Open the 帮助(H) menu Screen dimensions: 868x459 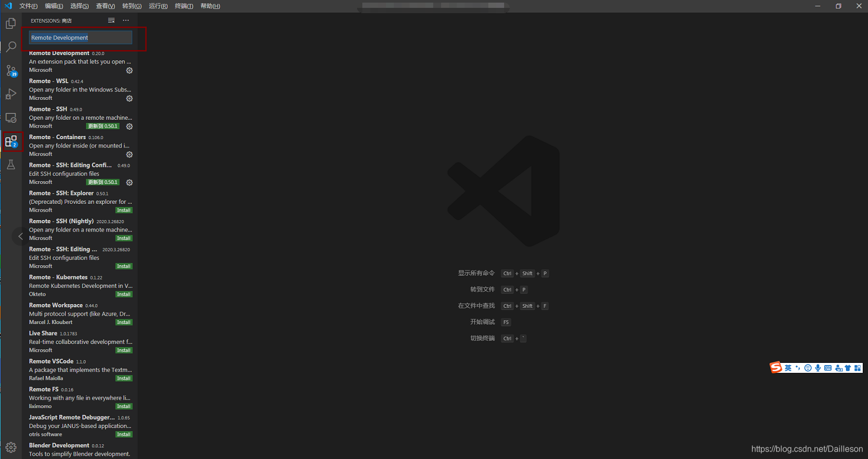tap(210, 6)
